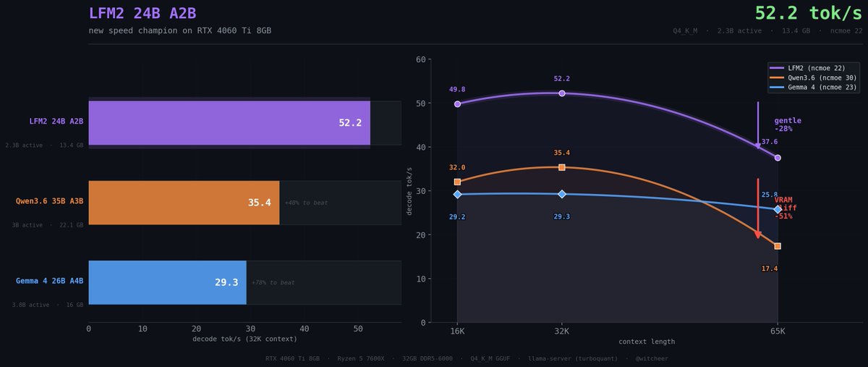Click the '+78% to beat' note

(x=273, y=282)
